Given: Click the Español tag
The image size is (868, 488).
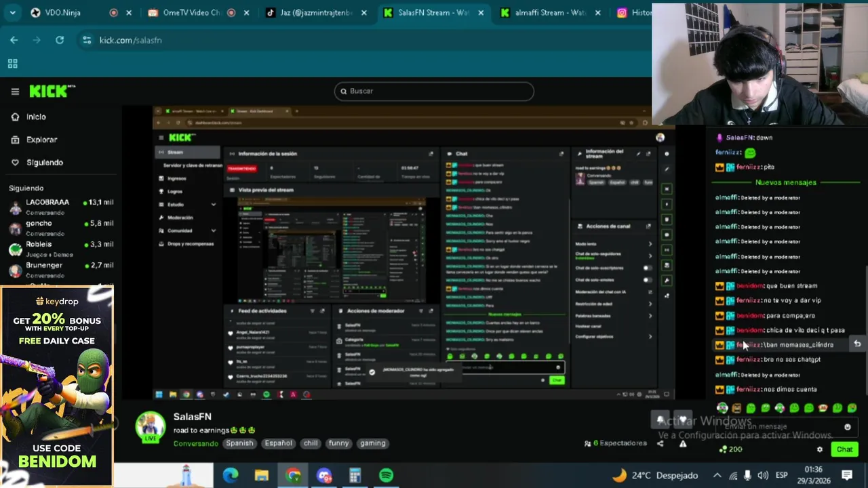Looking at the screenshot, I should tap(278, 443).
